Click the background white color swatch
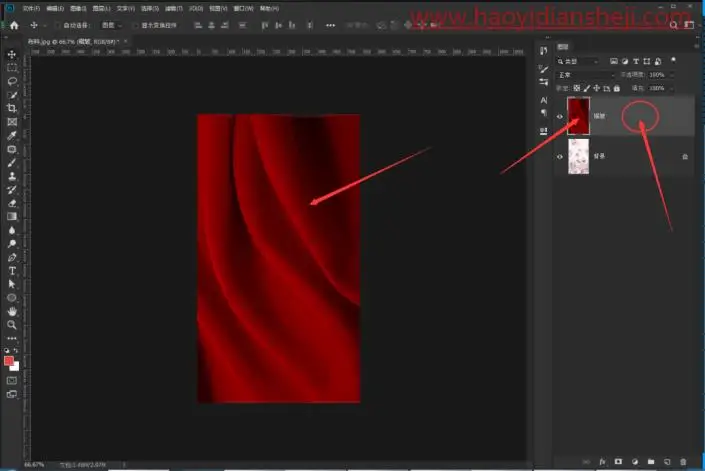 click(16, 367)
